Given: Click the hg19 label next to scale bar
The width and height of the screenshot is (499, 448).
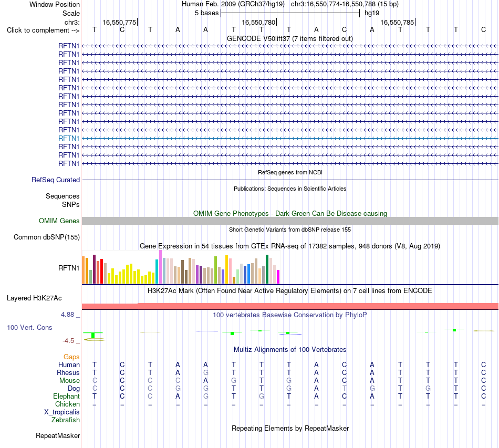Looking at the screenshot, I should [372, 13].
